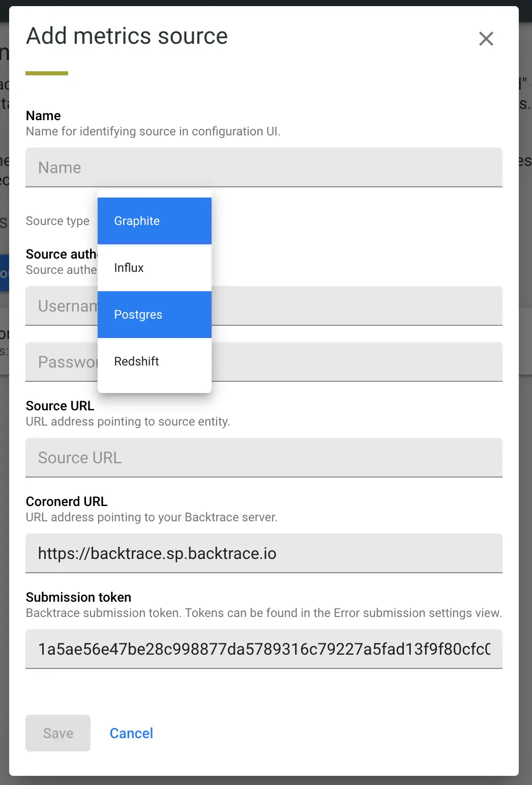Viewport: 532px width, 785px height.
Task: Cancel adding the metrics source
Action: (131, 733)
